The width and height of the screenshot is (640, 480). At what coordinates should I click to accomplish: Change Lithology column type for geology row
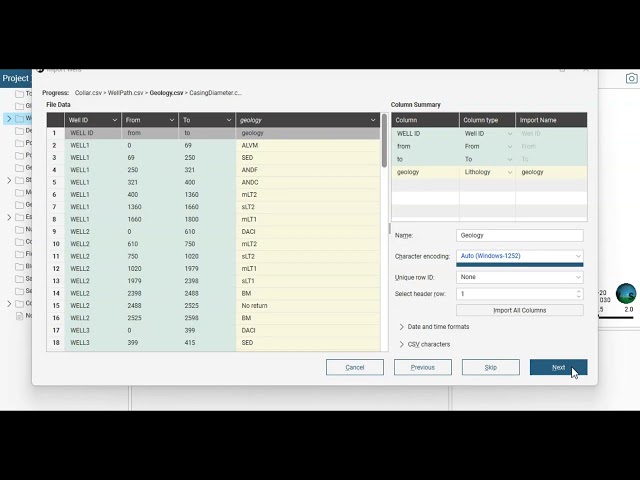[510, 172]
